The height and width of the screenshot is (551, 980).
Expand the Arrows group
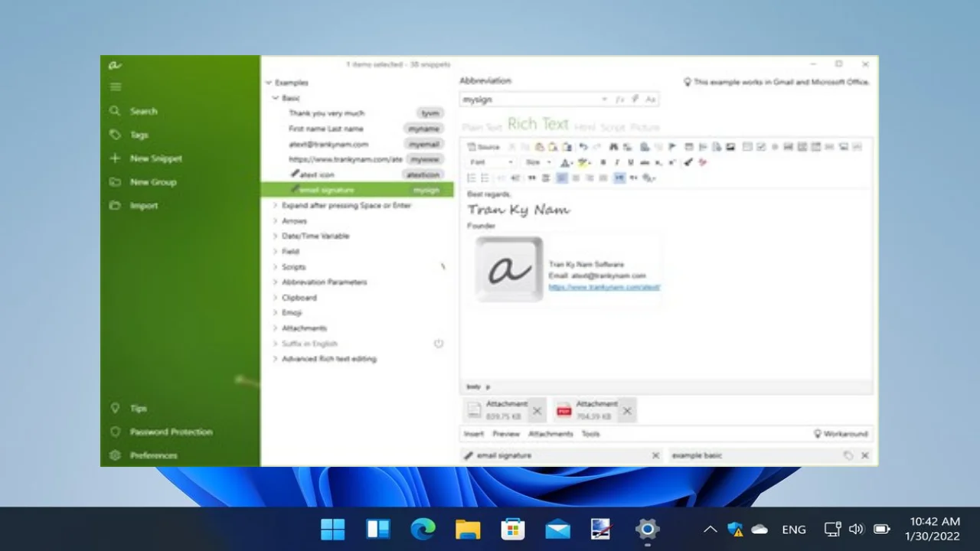point(276,221)
